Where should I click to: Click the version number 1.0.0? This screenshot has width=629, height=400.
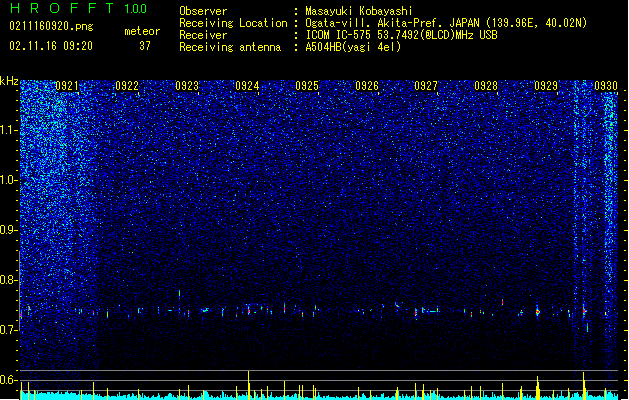coord(136,9)
